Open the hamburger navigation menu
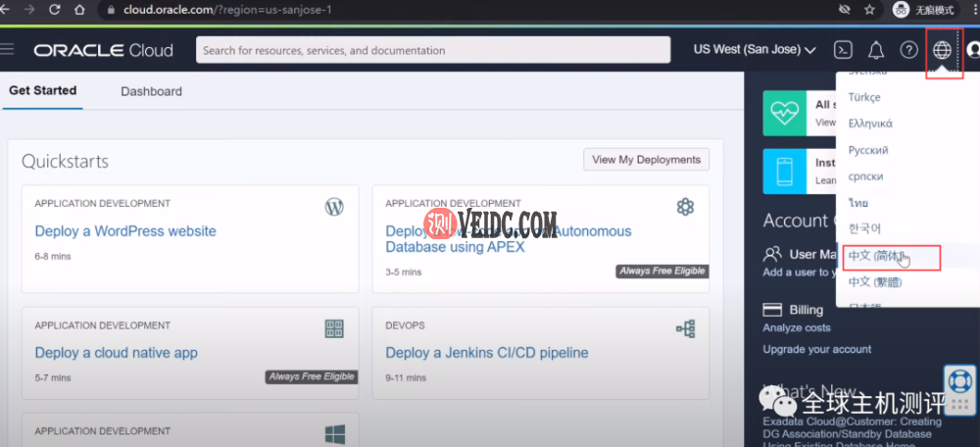Screen dimensions: 980x447 tap(8, 50)
